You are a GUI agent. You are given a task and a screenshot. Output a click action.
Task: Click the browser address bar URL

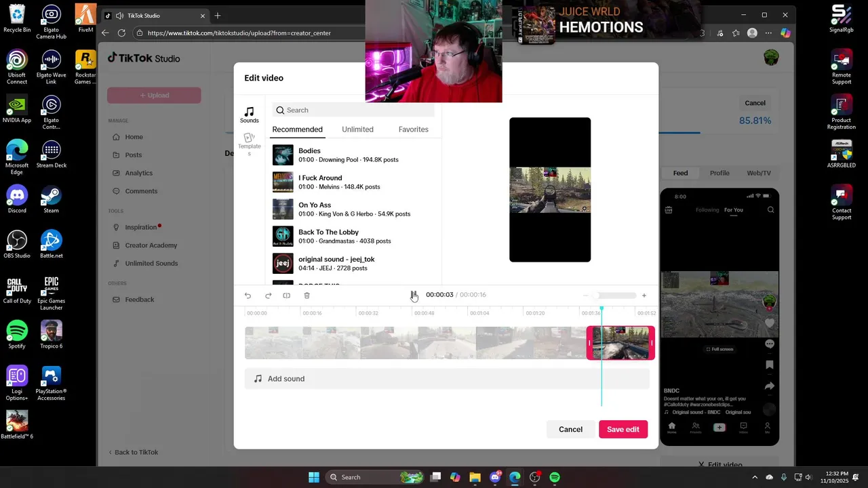pos(239,33)
